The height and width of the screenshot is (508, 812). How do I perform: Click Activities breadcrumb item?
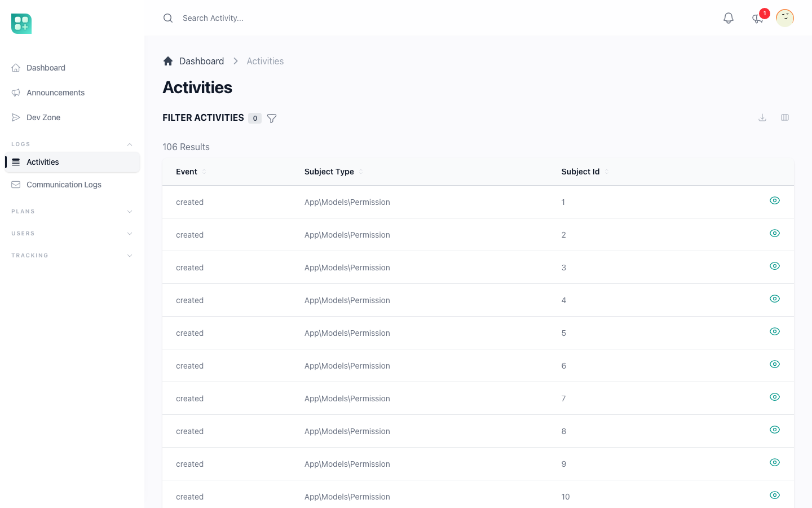point(265,61)
